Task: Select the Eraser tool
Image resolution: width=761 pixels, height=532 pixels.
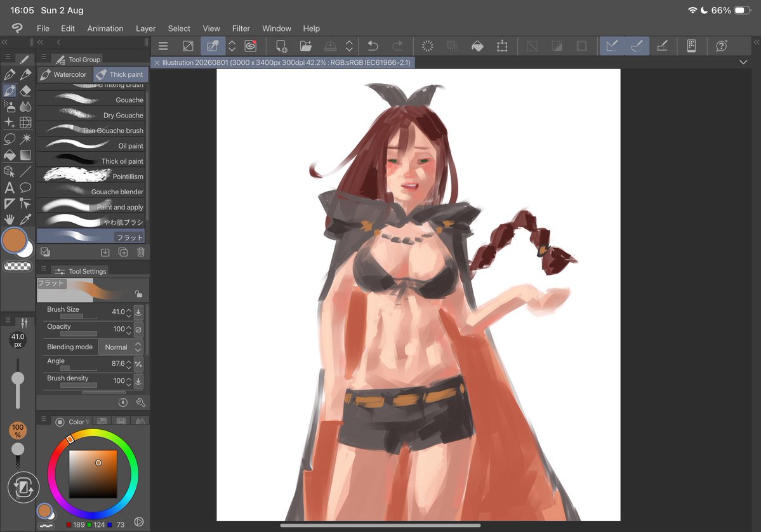Action: 25,90
